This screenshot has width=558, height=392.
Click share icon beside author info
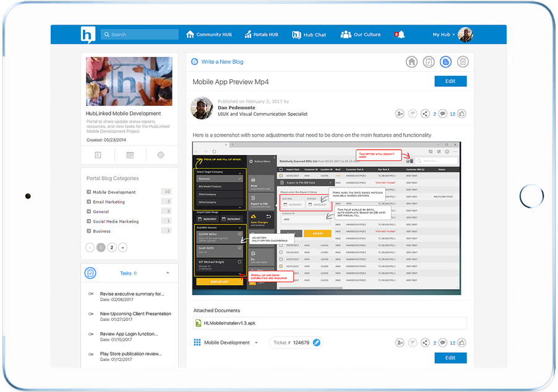coord(425,114)
